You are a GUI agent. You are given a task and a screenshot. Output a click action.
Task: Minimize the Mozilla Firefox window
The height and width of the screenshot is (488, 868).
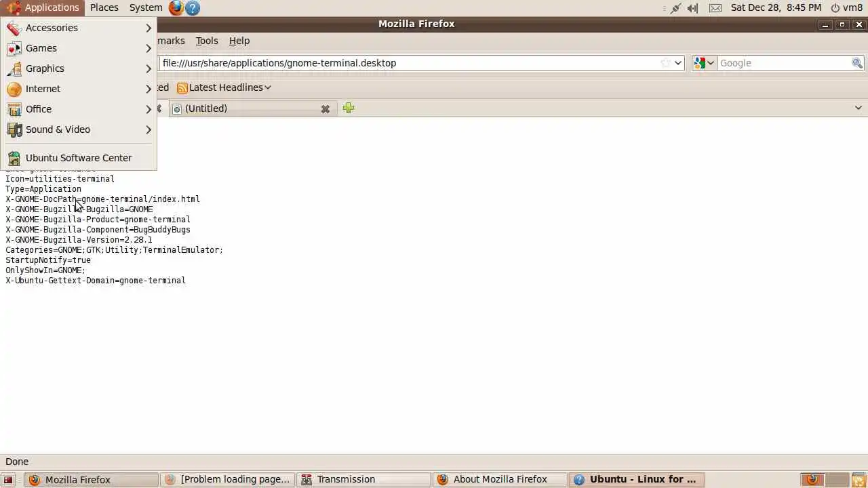[825, 24]
